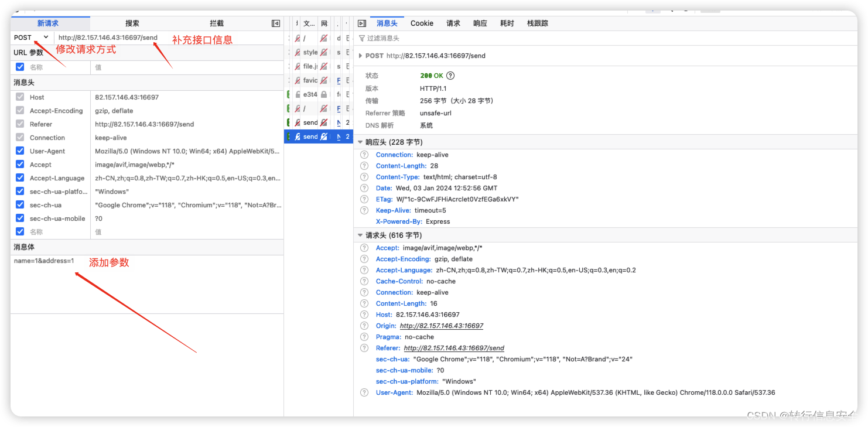Follow the Referer request header URL link
This screenshot has height=427, width=868.
pyautogui.click(x=454, y=348)
